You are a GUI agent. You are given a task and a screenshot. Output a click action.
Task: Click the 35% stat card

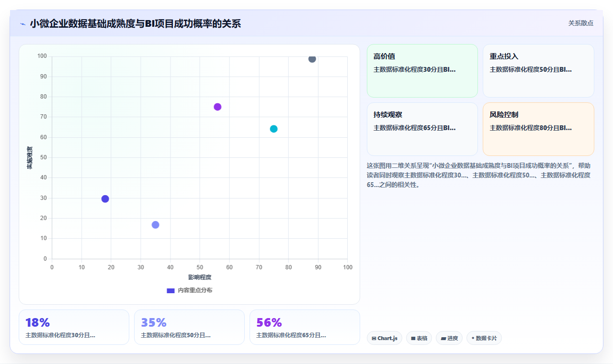[189, 327]
